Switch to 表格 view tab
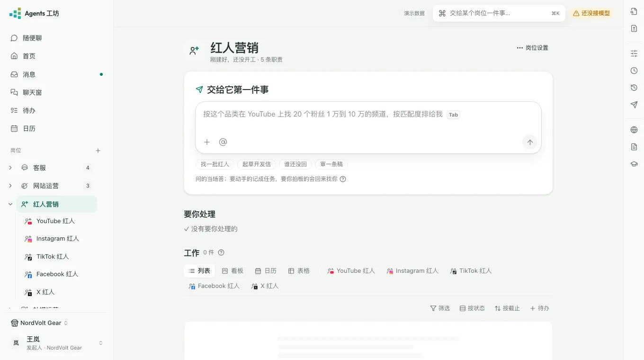 point(299,271)
